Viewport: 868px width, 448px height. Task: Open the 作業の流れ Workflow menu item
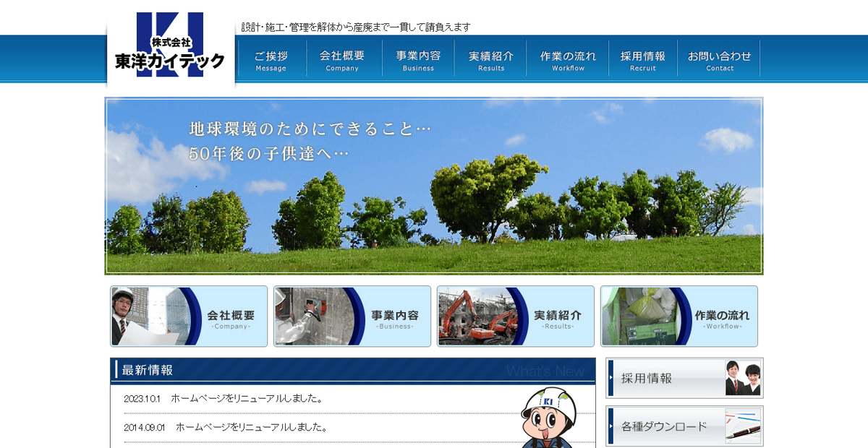pos(567,59)
